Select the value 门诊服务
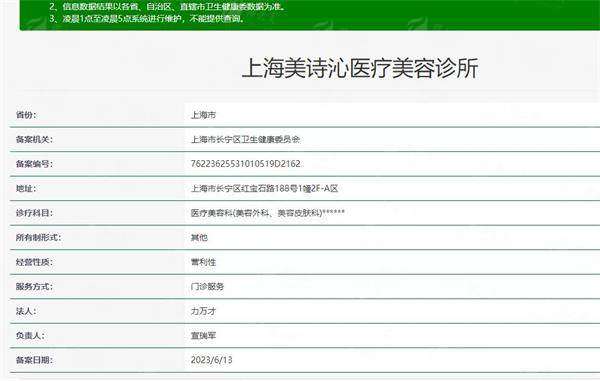This screenshot has width=600, height=381. pyautogui.click(x=207, y=287)
